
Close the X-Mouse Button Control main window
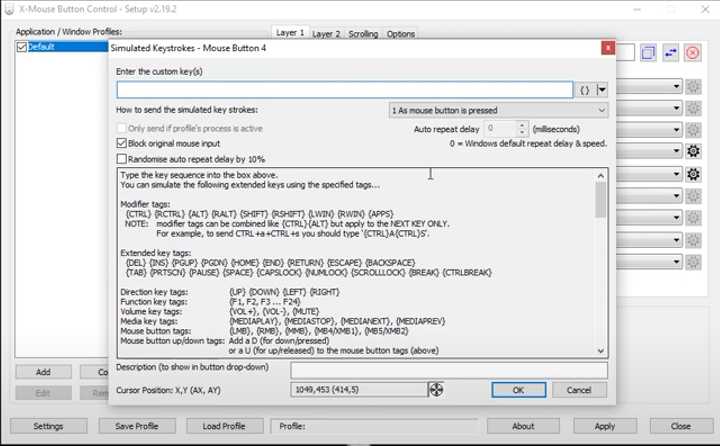coord(705,9)
